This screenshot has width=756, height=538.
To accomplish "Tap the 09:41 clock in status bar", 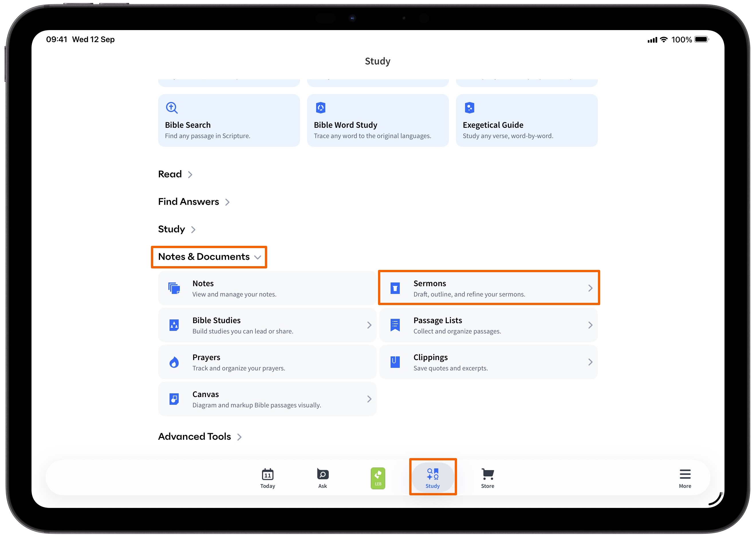I will [x=57, y=40].
